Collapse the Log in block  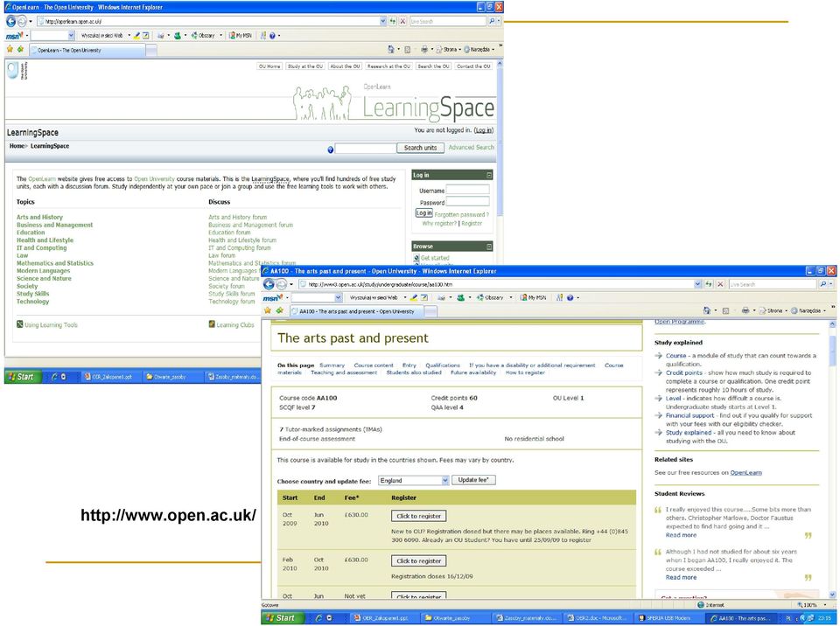[489, 175]
